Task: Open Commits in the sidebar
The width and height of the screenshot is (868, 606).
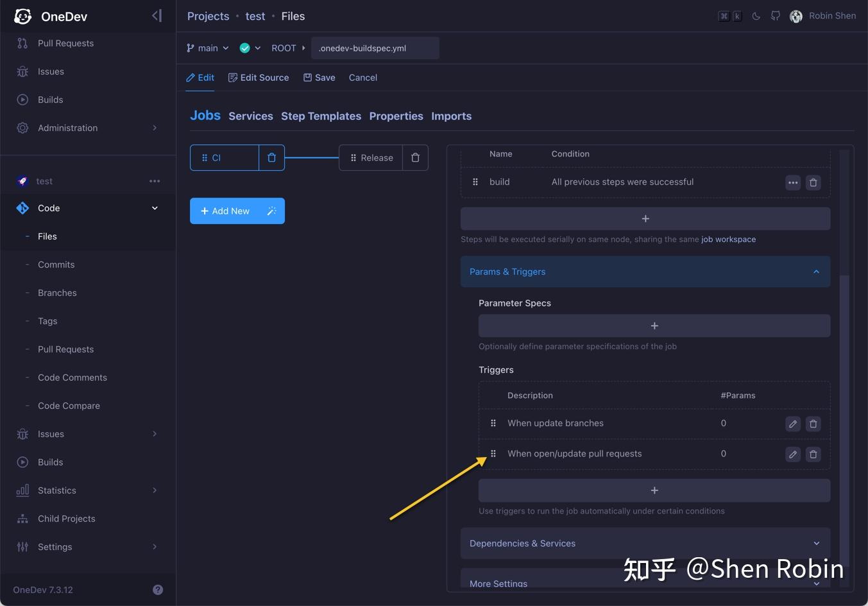Action: 56,264
